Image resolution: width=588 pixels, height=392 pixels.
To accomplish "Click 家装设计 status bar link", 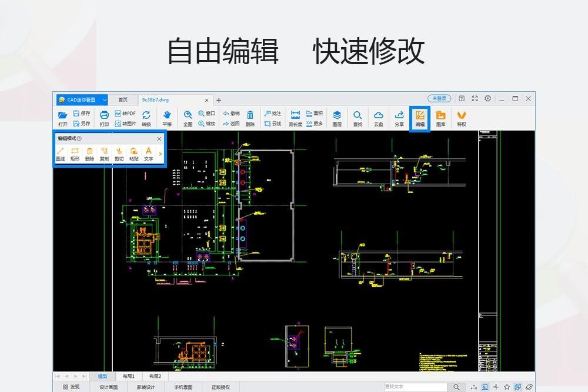I will tap(145, 387).
